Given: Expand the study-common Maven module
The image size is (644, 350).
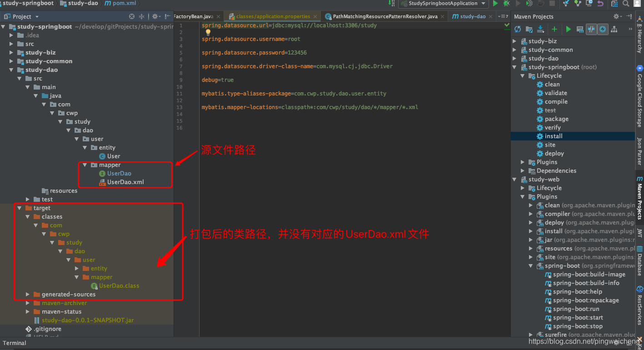Looking at the screenshot, I should pyautogui.click(x=514, y=50).
